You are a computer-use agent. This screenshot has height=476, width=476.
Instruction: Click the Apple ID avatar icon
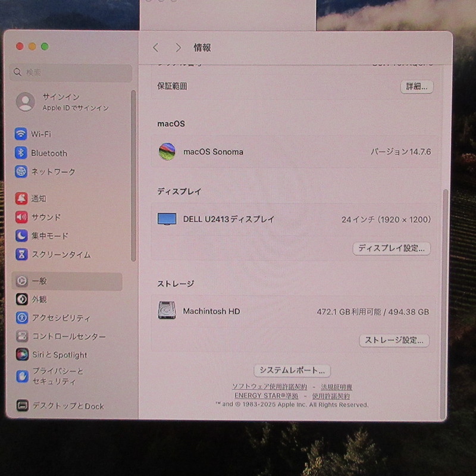pyautogui.click(x=25, y=102)
